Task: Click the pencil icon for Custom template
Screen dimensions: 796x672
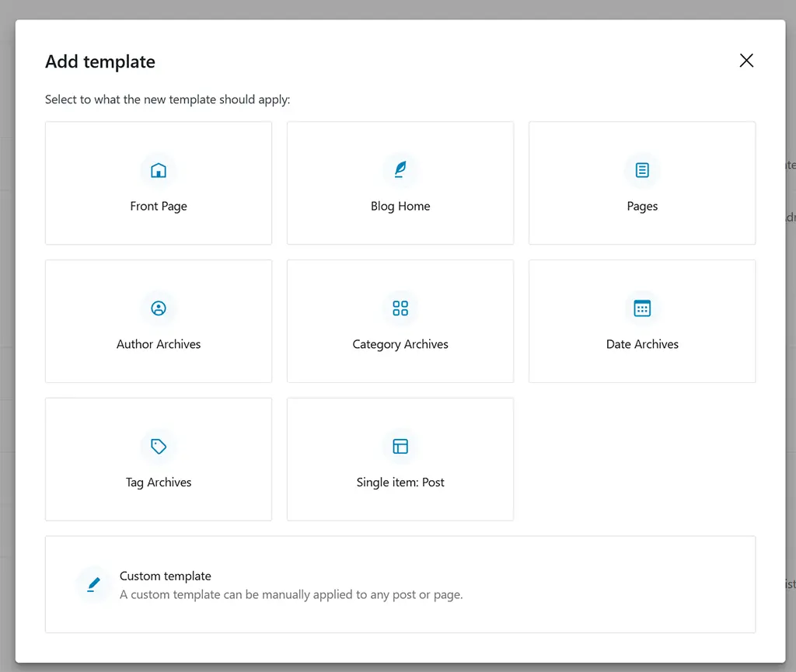Action: point(94,584)
